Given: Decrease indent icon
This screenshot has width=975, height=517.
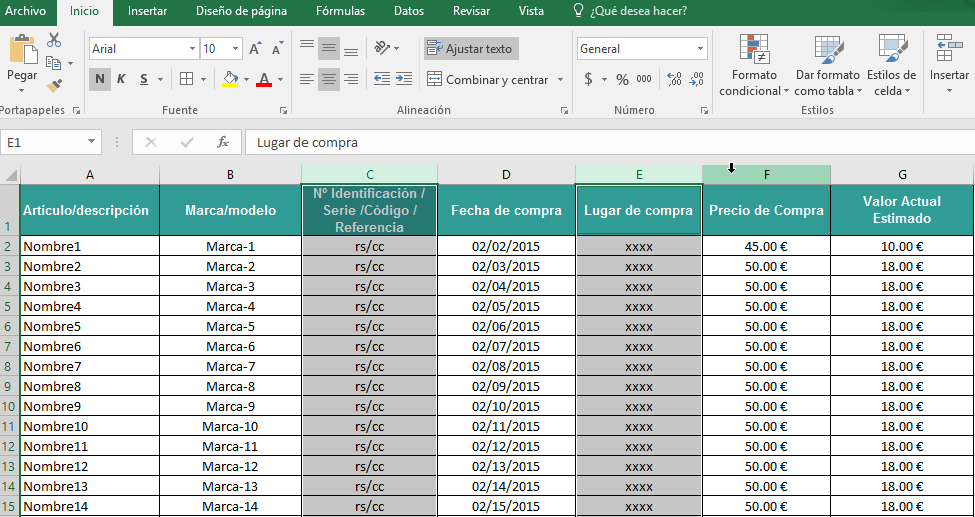Looking at the screenshot, I should point(382,79).
